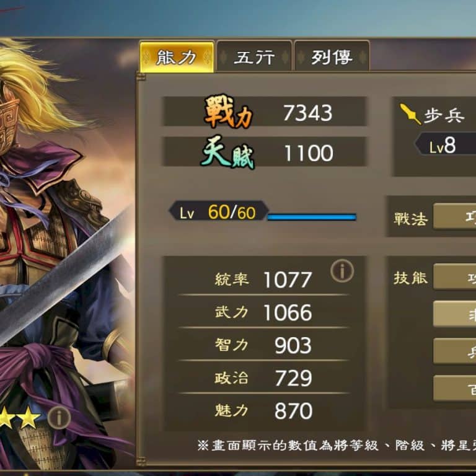Screen dimensions: 476x476
Task: Click the first 技能 skill button
Action: coord(454,276)
